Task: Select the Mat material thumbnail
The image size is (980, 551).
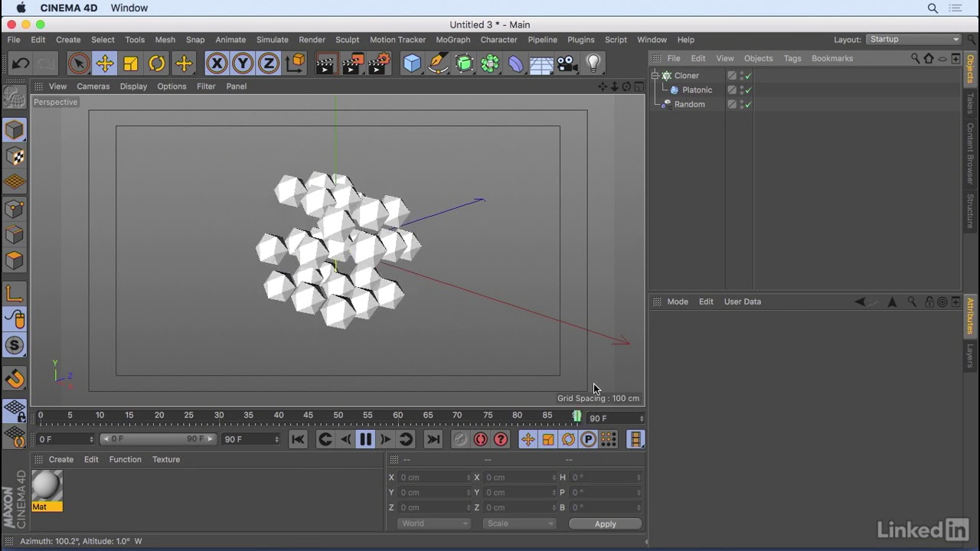Action: pos(47,491)
